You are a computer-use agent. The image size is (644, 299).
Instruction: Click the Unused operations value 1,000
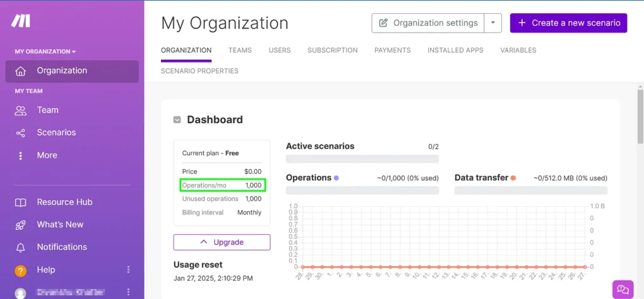click(x=253, y=199)
